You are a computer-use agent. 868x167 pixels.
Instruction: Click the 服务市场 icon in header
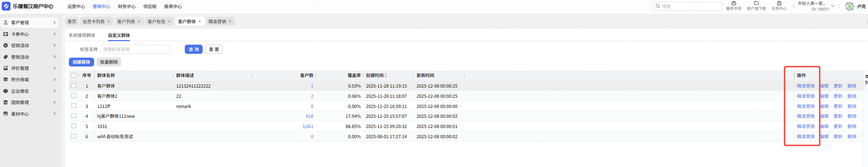point(733,4)
